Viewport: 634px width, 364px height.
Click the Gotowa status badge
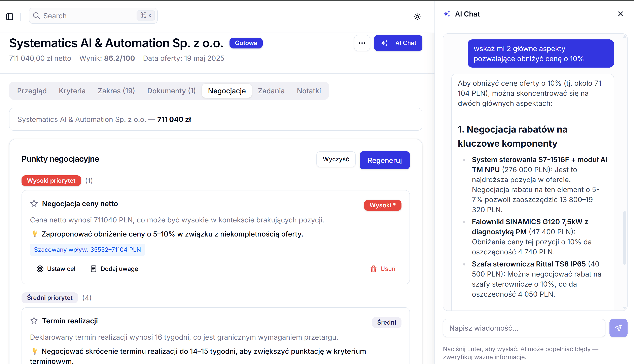pyautogui.click(x=246, y=43)
